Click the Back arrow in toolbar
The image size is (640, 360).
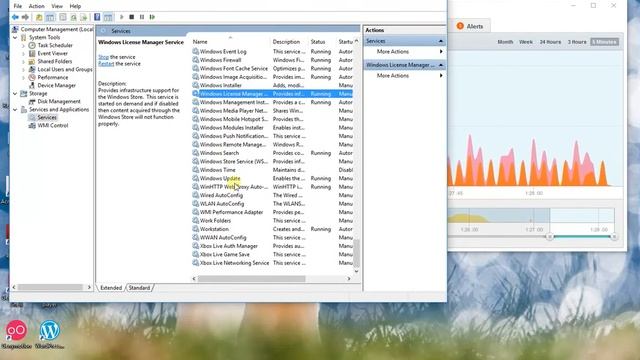point(16,17)
